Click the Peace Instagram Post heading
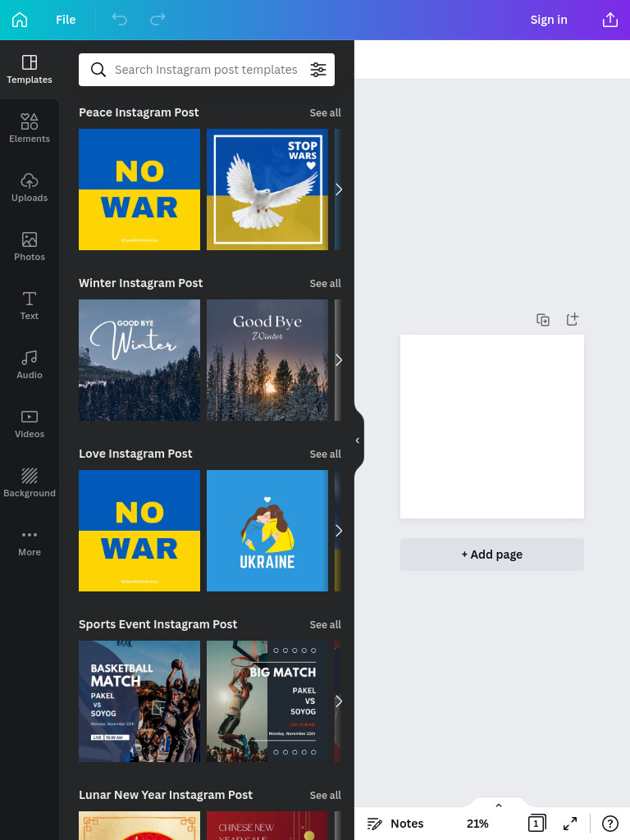Viewport: 630px width, 840px height. (x=139, y=112)
